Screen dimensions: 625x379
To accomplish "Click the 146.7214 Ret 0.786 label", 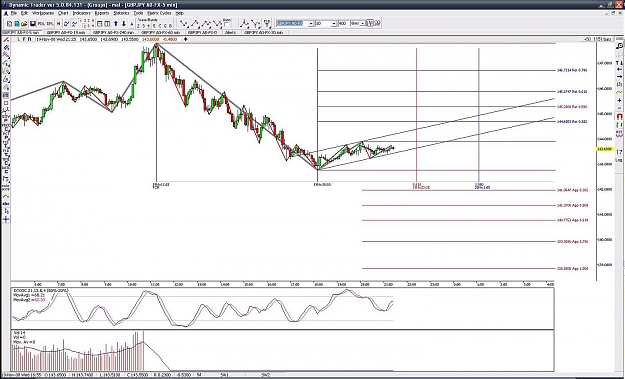I will click(x=572, y=70).
